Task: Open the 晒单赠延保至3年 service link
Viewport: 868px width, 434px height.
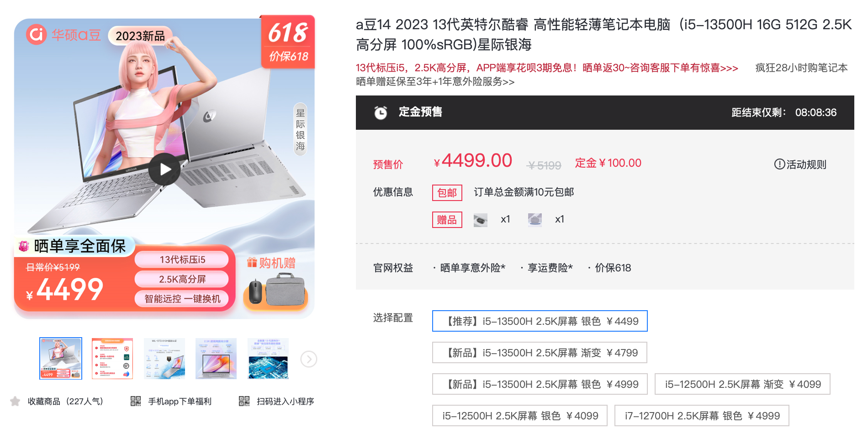Action: tap(435, 82)
